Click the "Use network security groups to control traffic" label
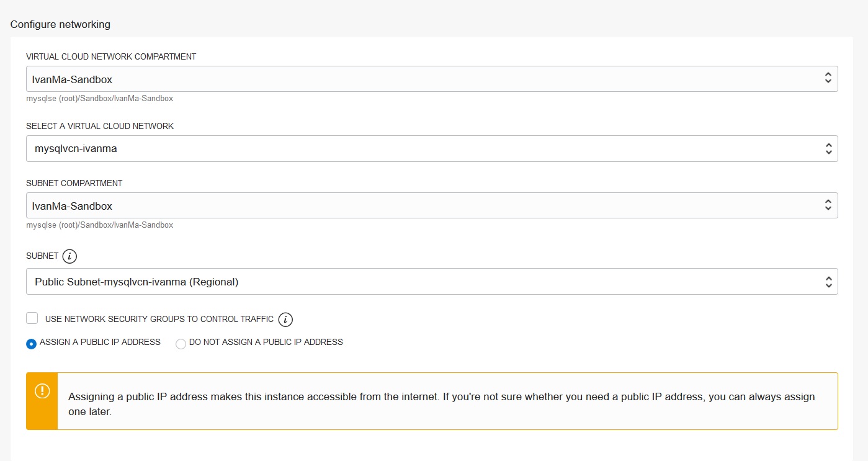The width and height of the screenshot is (868, 461). click(159, 319)
